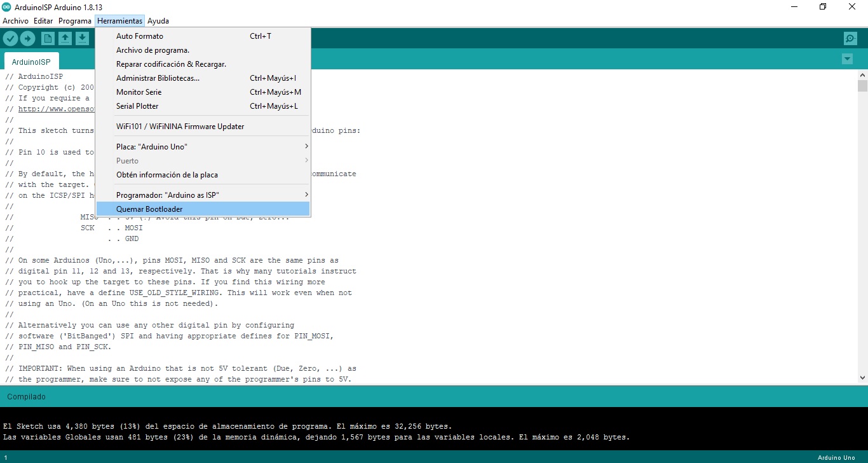Click the Upload arrow toolbar button
Viewport: 868px width, 463px height.
pyautogui.click(x=27, y=39)
